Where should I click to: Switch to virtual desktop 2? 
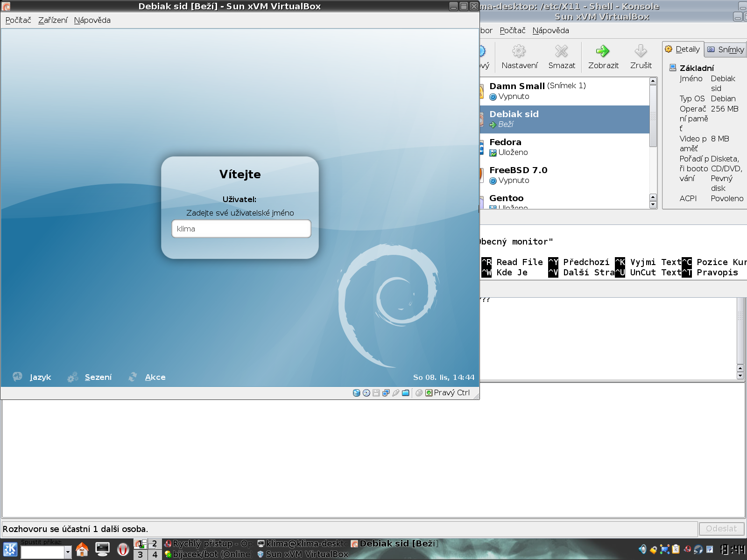point(155,544)
